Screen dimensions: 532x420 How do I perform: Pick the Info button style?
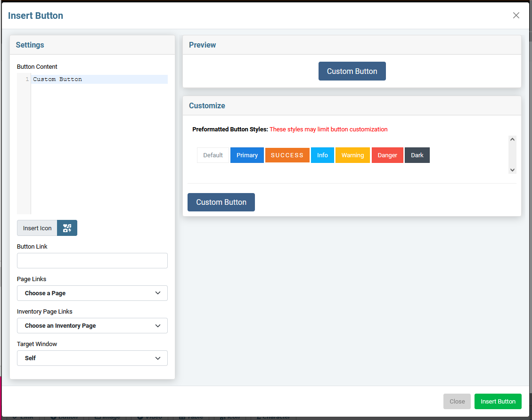pos(322,155)
